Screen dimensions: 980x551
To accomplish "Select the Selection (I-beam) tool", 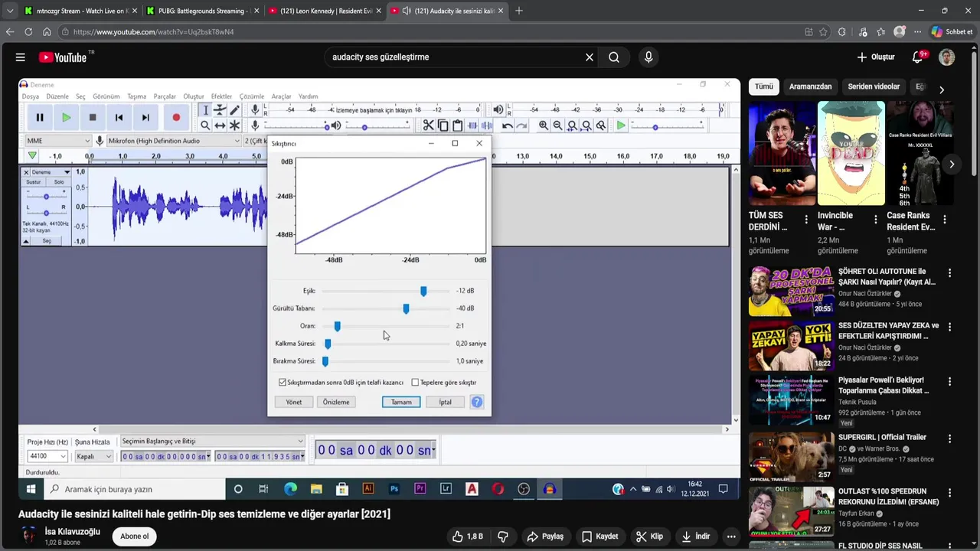I will click(205, 110).
